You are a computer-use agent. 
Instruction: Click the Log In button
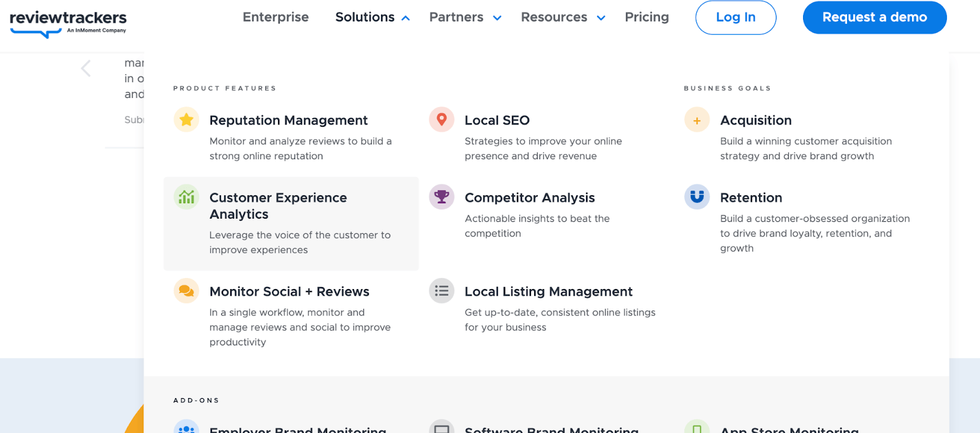(x=736, y=18)
